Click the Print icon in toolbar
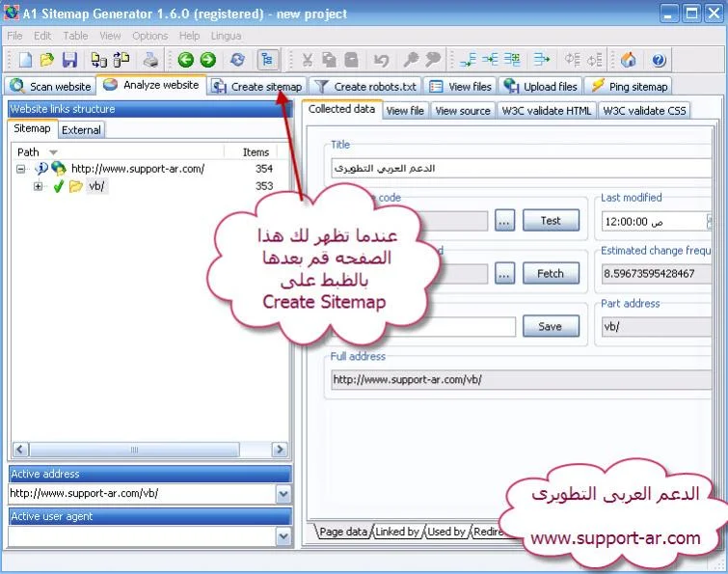Viewport: 728px width, 574px height. (150, 60)
